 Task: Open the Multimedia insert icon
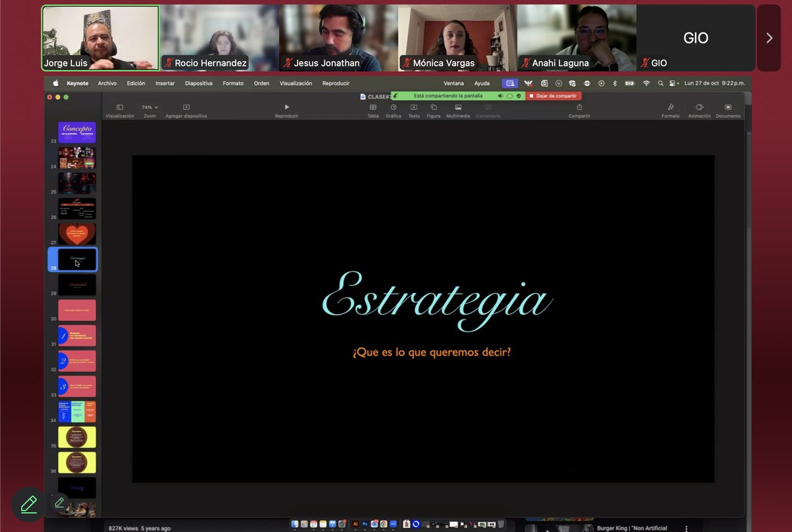tap(458, 107)
